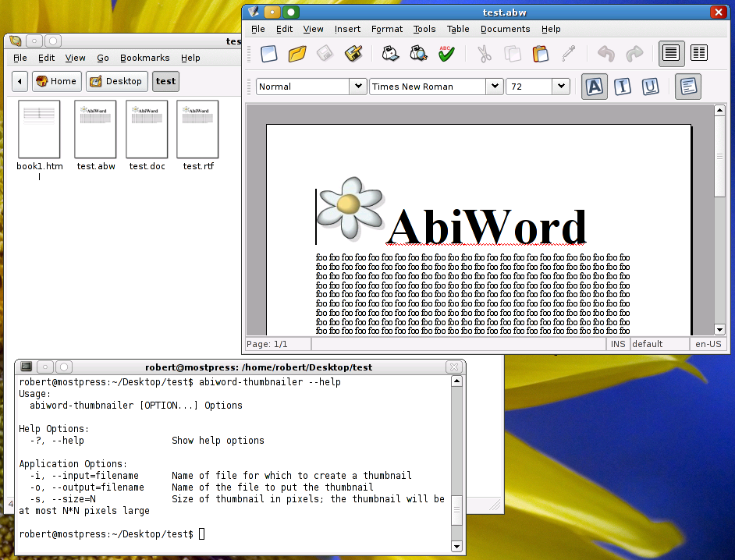Toggle bold formatting in AbiWord

[x=595, y=87]
